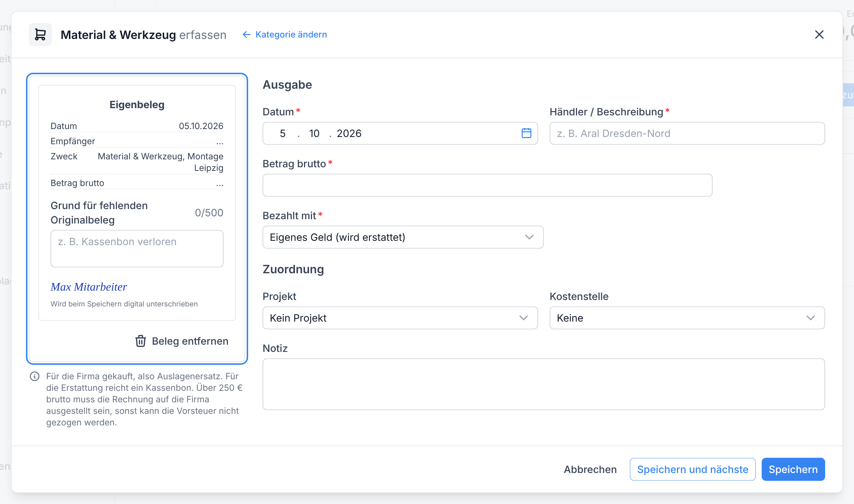This screenshot has height=504, width=854.
Task: Select the day value 5 in Datum
Action: tap(283, 133)
